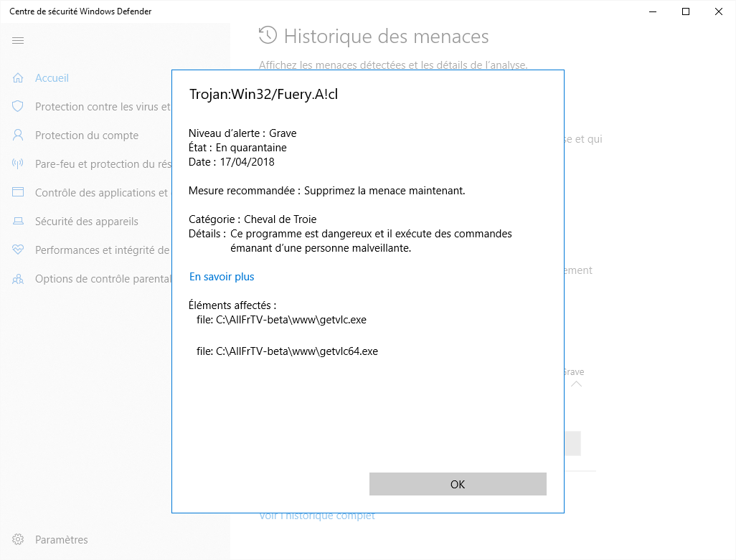Screen dimensions: 736x560
Task: Open Contrôle des applications section
Action: coord(101,193)
